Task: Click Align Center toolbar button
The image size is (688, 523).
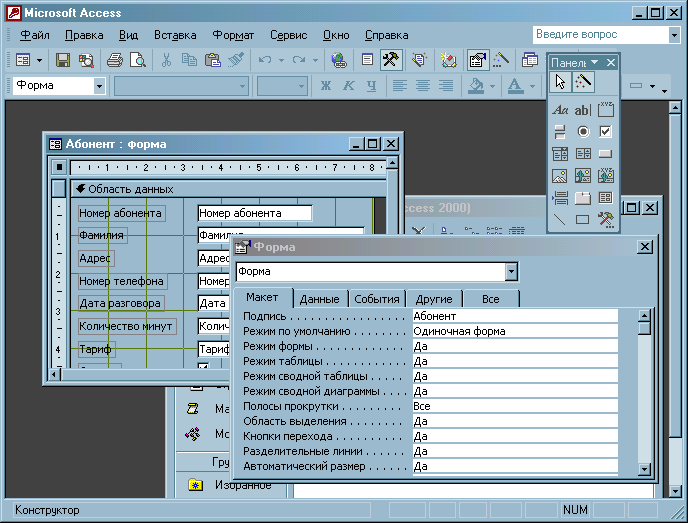Action: point(423,86)
